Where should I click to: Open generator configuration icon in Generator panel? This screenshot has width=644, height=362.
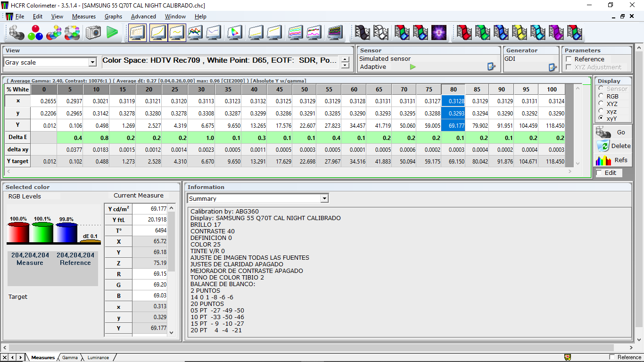point(553,67)
